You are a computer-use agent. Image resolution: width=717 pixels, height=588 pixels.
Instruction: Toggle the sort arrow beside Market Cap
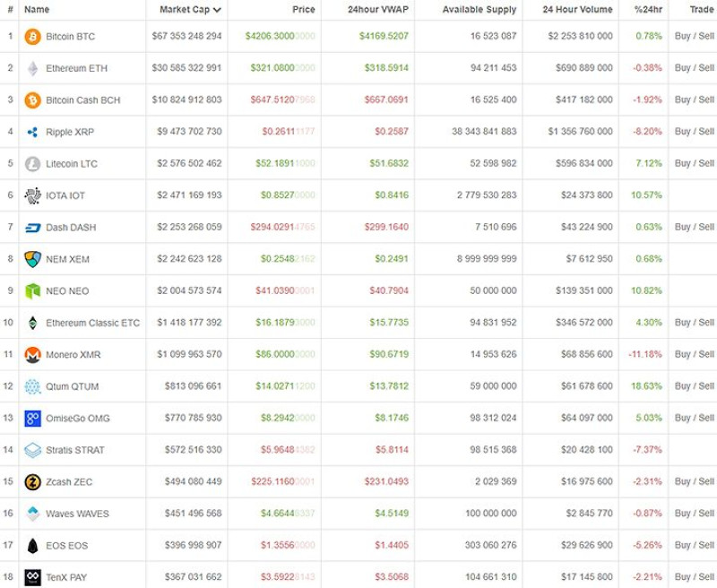click(217, 10)
